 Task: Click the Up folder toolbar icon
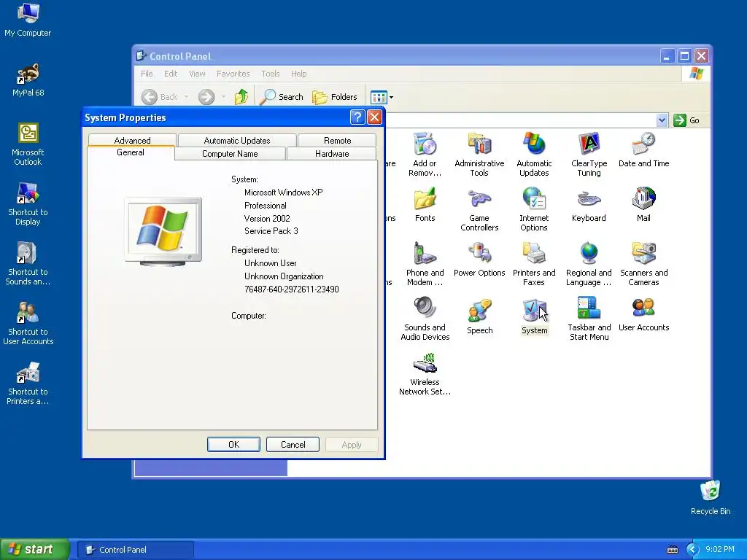pos(241,97)
